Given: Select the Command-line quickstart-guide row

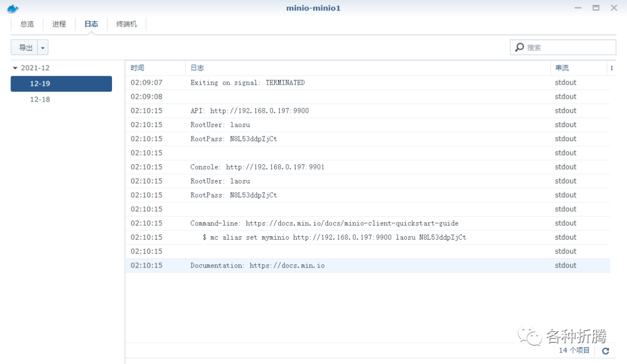Looking at the screenshot, I should 368,223.
